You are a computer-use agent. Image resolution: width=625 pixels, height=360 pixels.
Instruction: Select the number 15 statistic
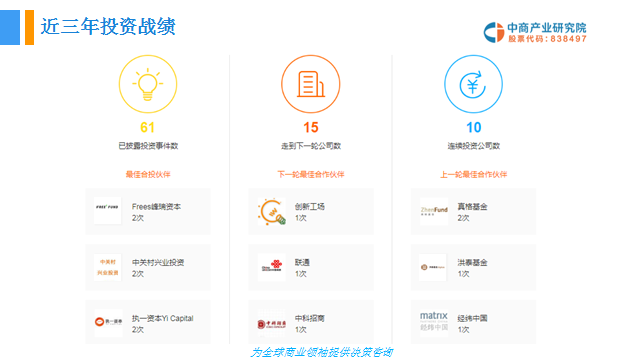(x=311, y=128)
